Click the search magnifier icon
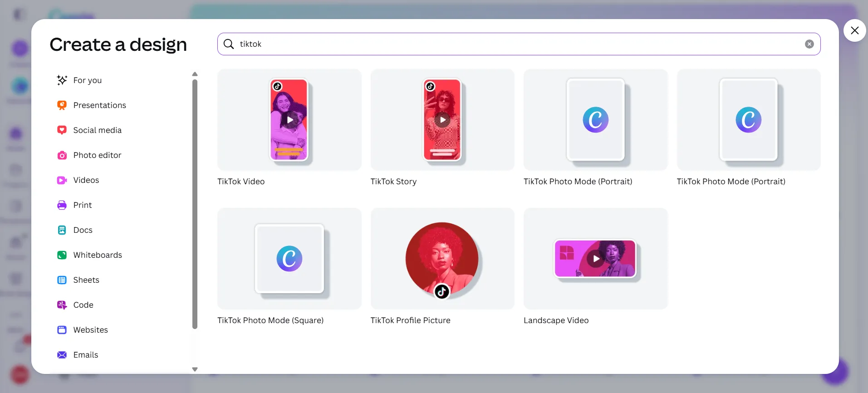Viewport: 868px width, 393px height. (229, 44)
